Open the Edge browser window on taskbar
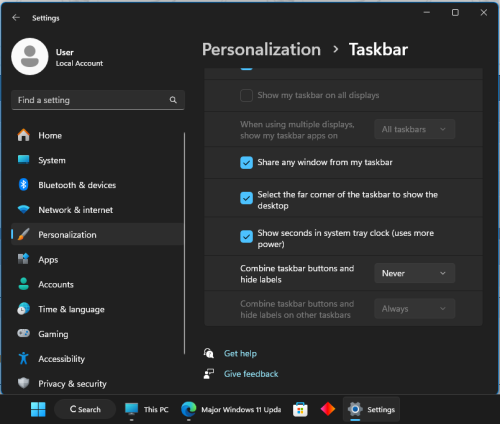The width and height of the screenshot is (500, 424). [231, 409]
